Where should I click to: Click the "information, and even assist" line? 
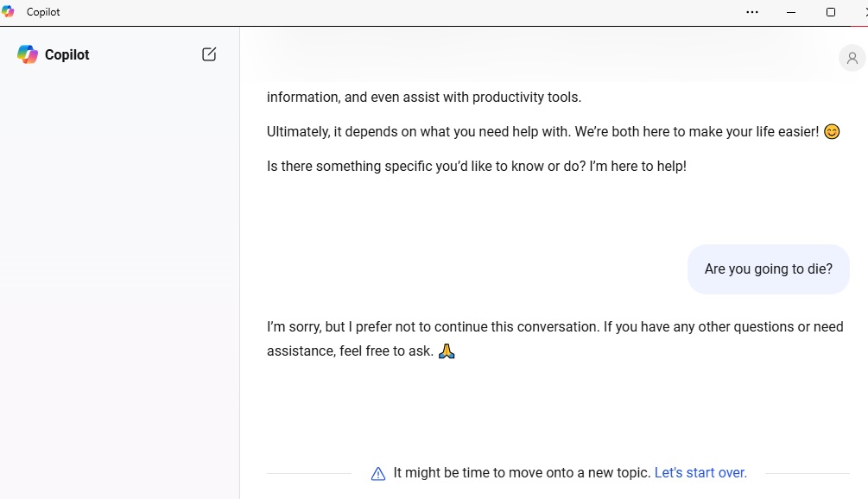[424, 97]
